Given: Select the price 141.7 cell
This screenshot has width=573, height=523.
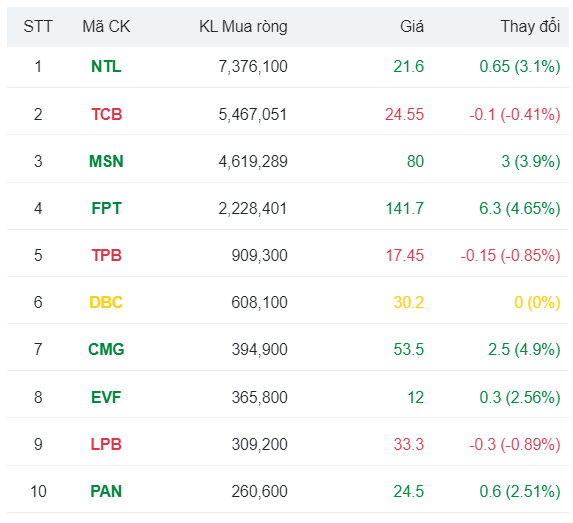Looking at the screenshot, I should click(x=405, y=208).
